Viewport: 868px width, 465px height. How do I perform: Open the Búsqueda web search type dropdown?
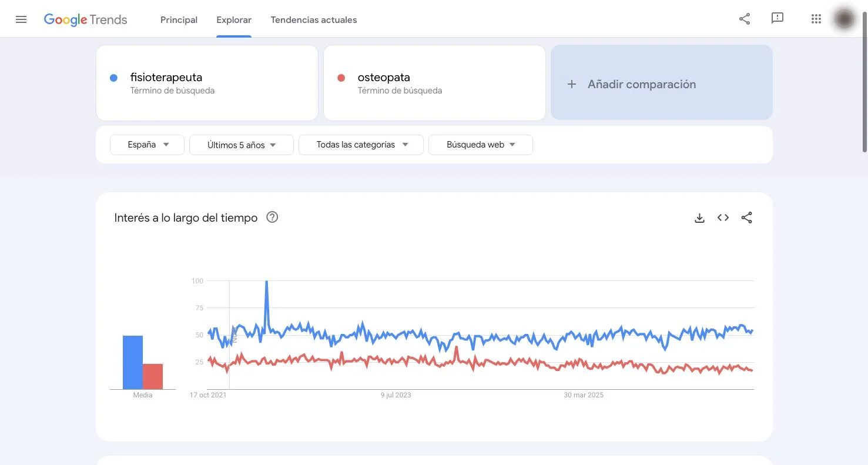(481, 145)
